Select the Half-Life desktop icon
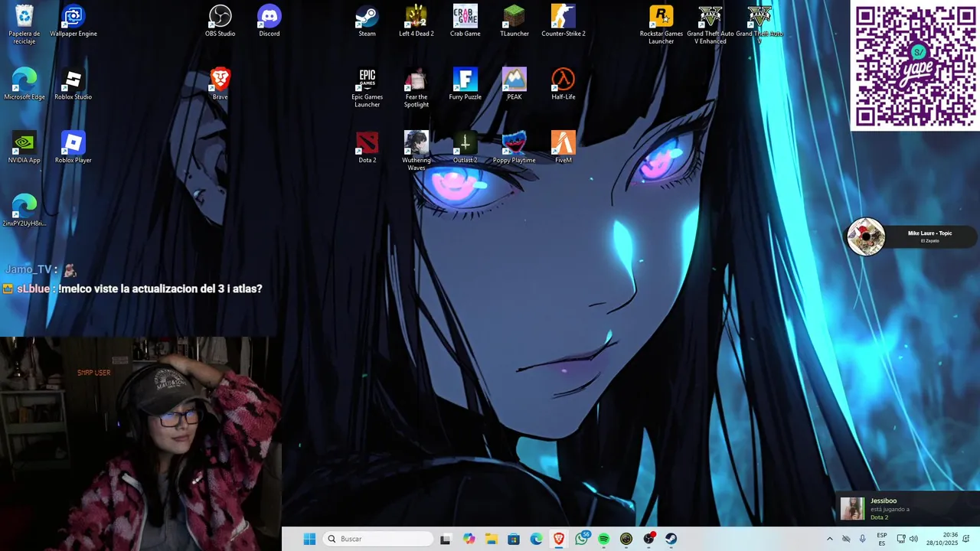Viewport: 980px width, 551px height. [x=563, y=84]
